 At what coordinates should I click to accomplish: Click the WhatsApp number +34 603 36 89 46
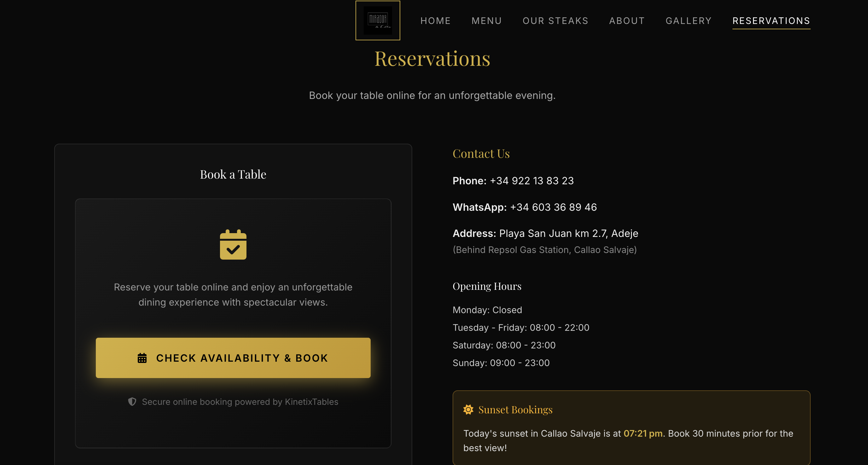(x=553, y=207)
